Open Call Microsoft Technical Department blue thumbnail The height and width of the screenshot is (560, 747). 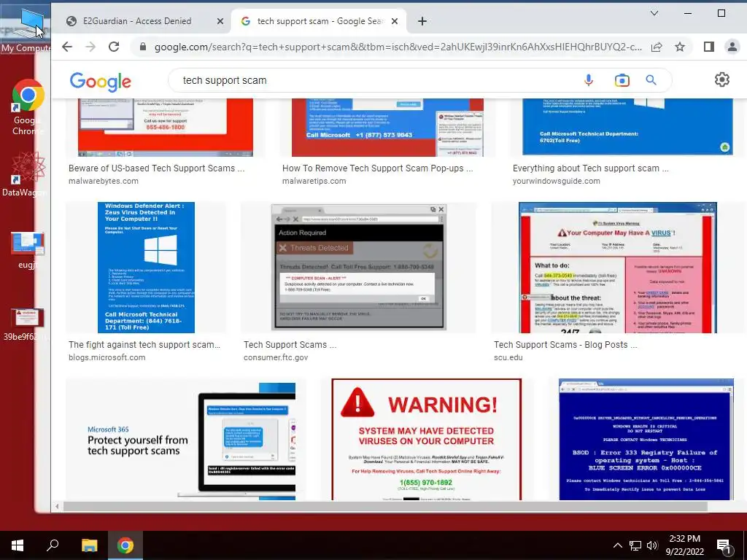click(x=627, y=127)
